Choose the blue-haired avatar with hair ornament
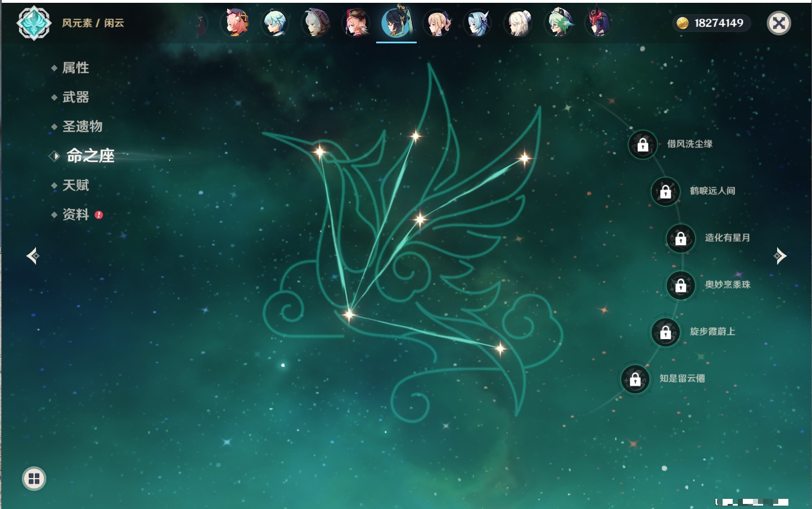Image resolution: width=812 pixels, height=509 pixels. click(x=478, y=23)
